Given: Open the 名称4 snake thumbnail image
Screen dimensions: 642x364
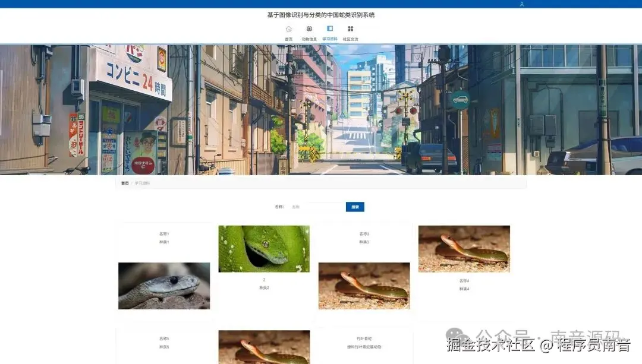Looking at the screenshot, I should 464,249.
